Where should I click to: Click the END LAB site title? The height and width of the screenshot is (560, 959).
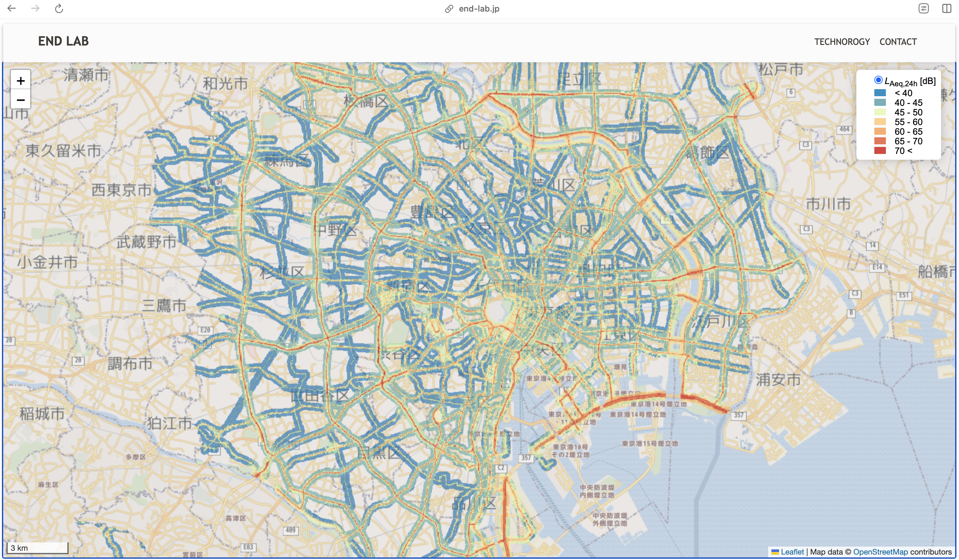coord(63,41)
